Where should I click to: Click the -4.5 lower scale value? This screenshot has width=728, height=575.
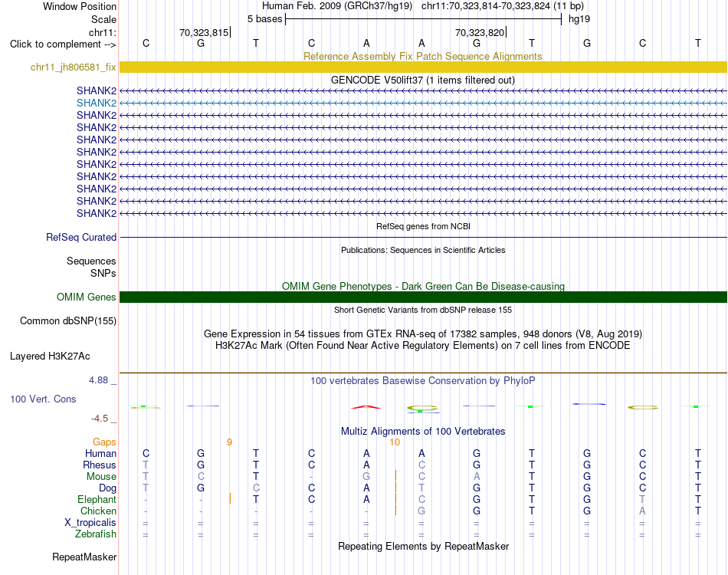click(x=100, y=419)
